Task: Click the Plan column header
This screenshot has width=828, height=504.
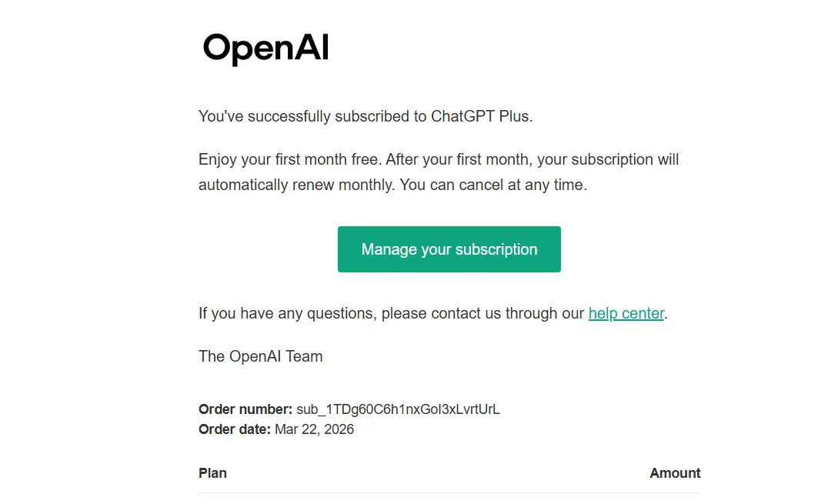Action: click(212, 472)
